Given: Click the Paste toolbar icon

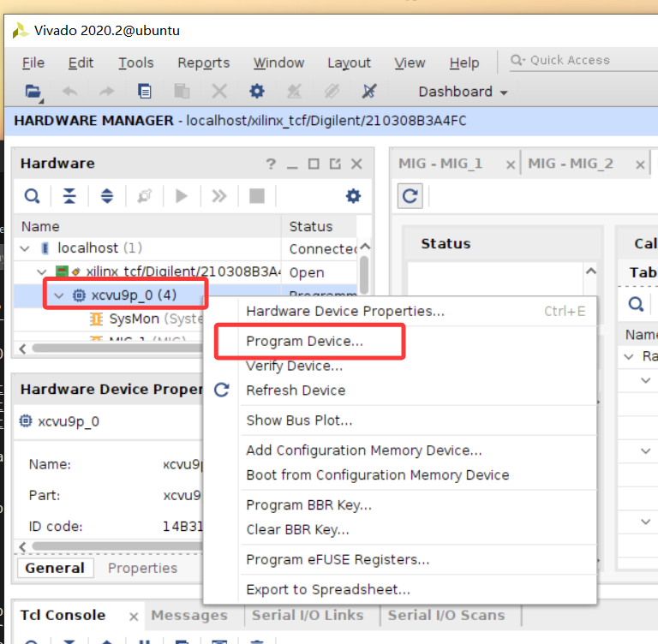Looking at the screenshot, I should coord(182,91).
